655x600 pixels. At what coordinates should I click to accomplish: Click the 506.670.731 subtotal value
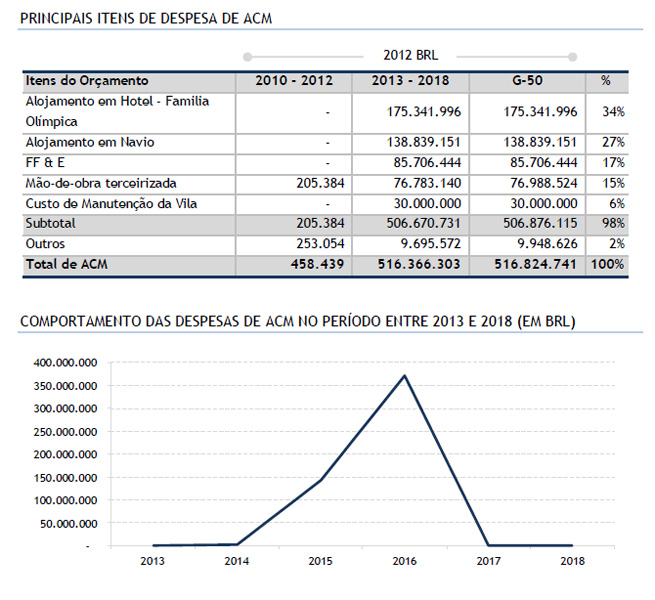[x=424, y=224]
